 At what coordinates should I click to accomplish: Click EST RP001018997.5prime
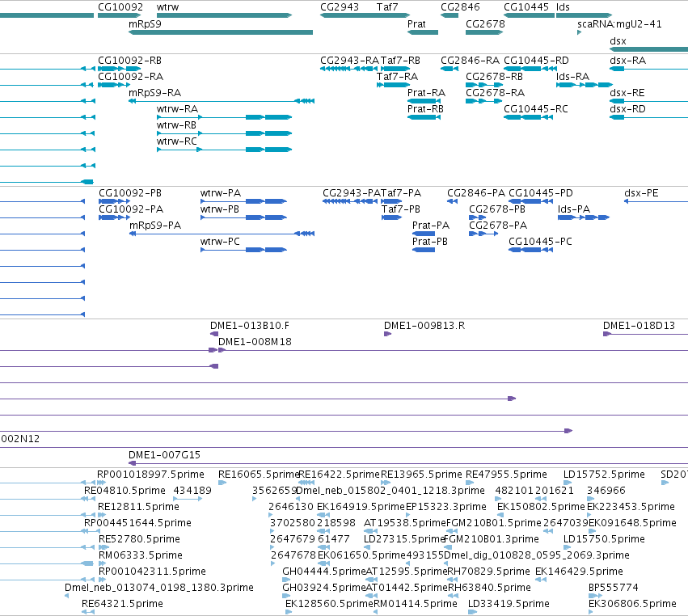pyautogui.click(x=102, y=483)
